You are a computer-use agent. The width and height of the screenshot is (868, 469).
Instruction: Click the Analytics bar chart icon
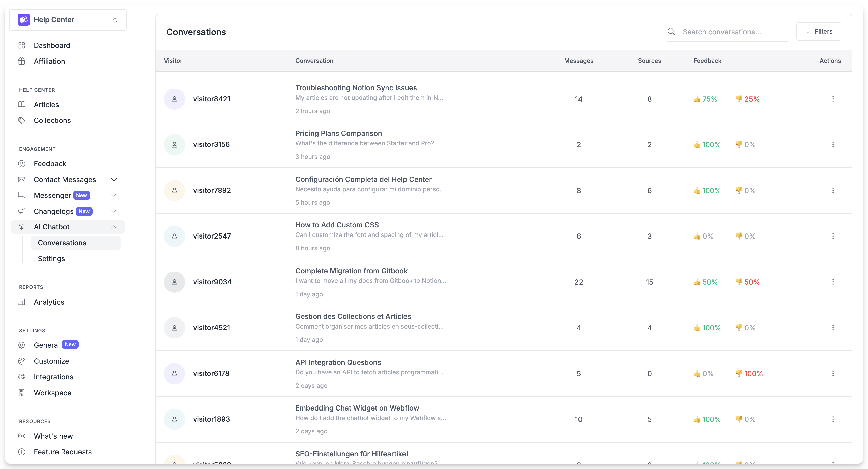click(22, 302)
